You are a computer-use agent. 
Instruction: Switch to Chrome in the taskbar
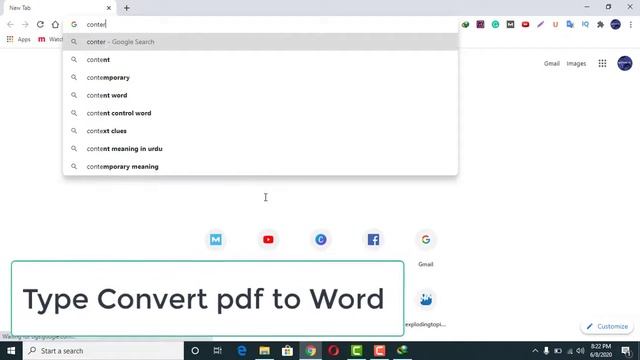click(311, 351)
